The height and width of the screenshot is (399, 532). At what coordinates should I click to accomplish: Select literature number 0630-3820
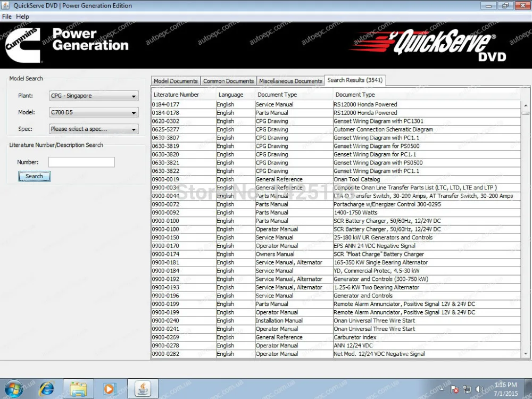click(x=165, y=154)
